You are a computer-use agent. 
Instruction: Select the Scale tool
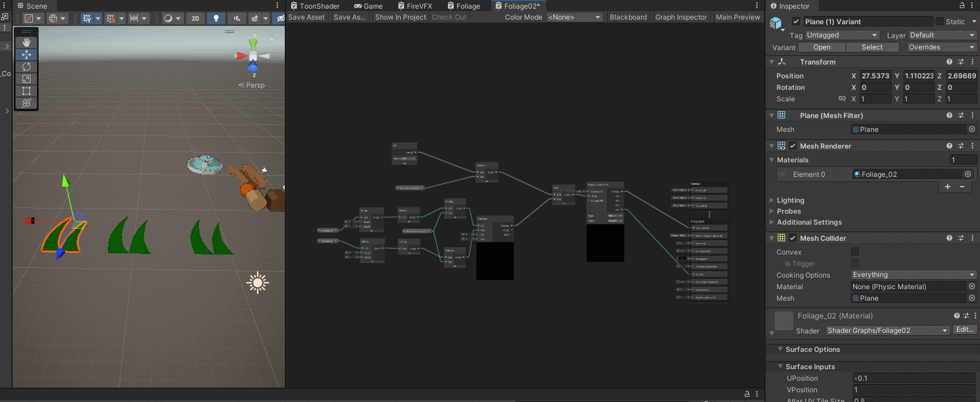click(x=26, y=79)
